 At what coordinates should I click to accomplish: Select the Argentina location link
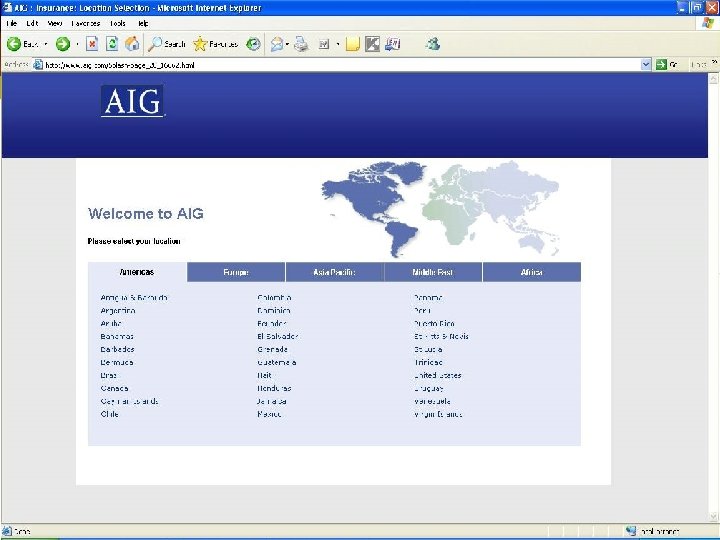pos(118,310)
